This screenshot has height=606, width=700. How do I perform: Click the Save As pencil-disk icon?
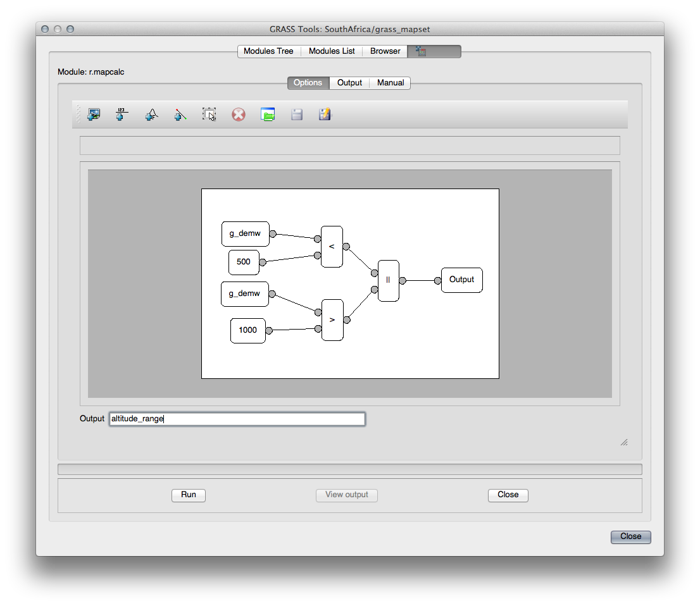[x=325, y=114]
